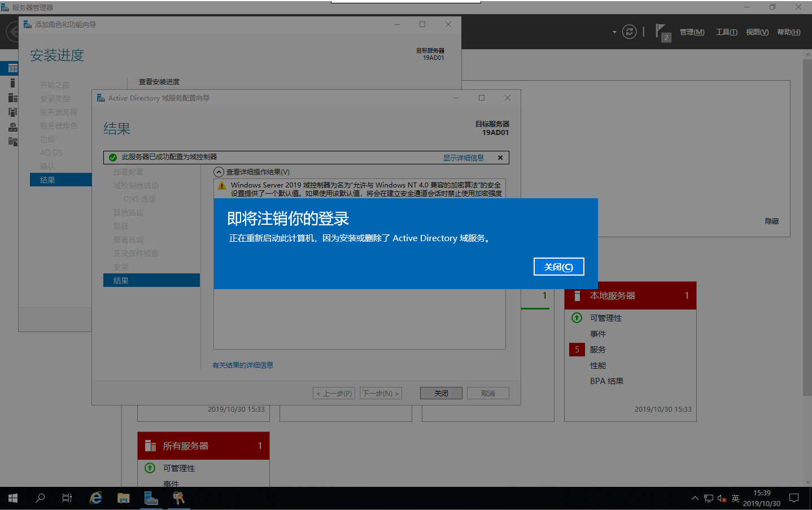This screenshot has height=510, width=812.
Task: Open dropdown arrow beside the refresh icon
Action: 614,32
